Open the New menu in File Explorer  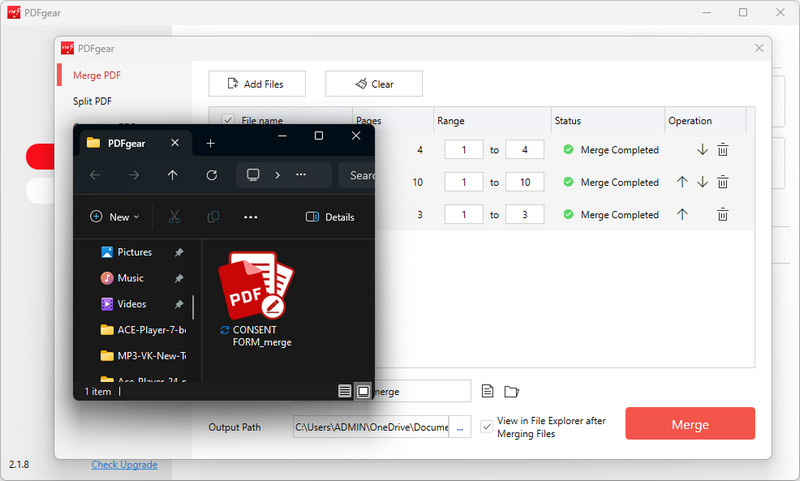pos(114,217)
